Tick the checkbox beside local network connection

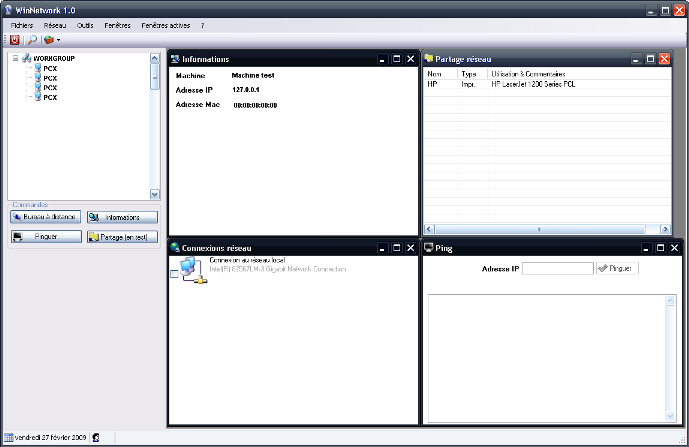click(x=173, y=275)
